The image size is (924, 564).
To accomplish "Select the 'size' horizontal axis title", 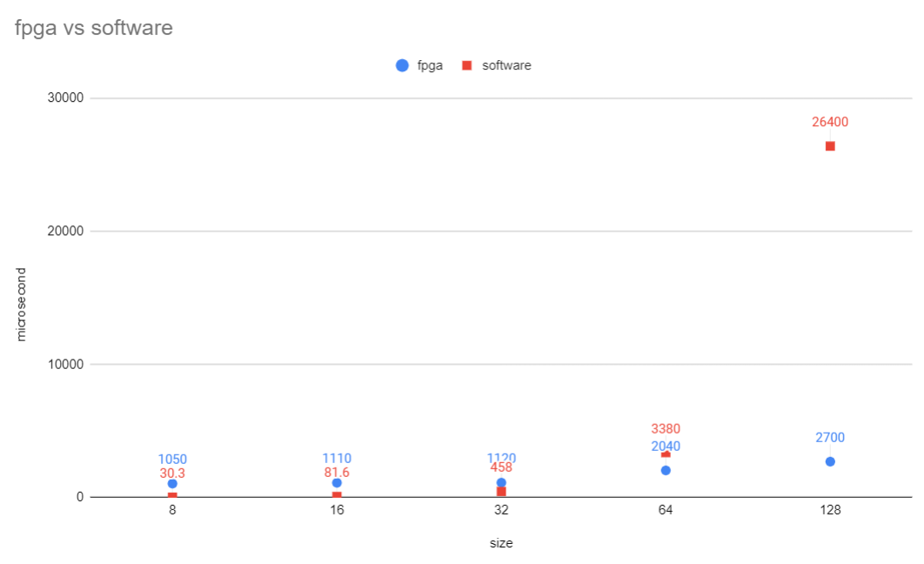I will [x=500, y=543].
